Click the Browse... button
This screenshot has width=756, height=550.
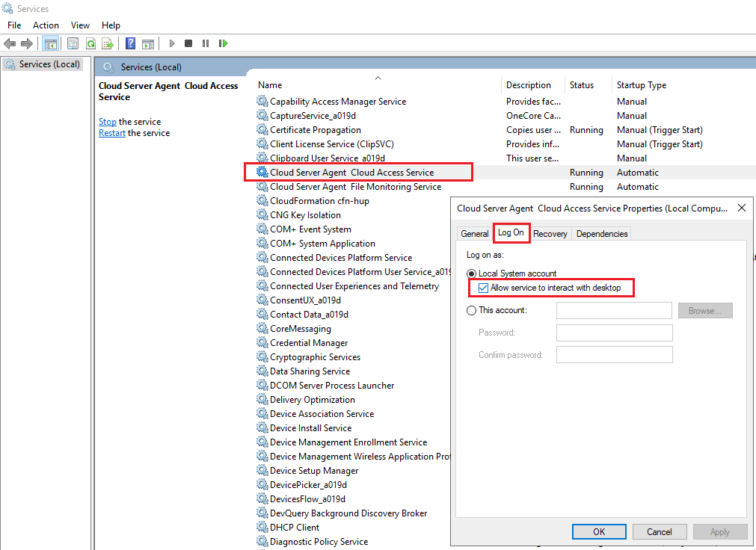705,311
